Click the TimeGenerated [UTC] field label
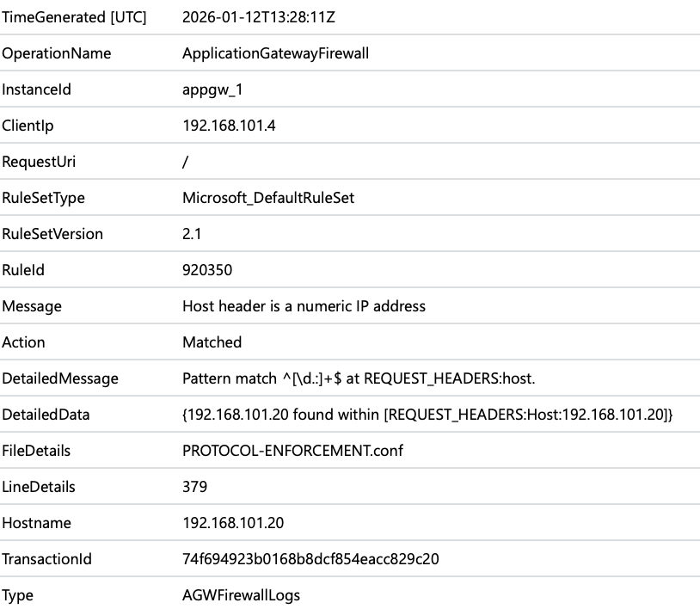700x609 pixels. (74, 17)
